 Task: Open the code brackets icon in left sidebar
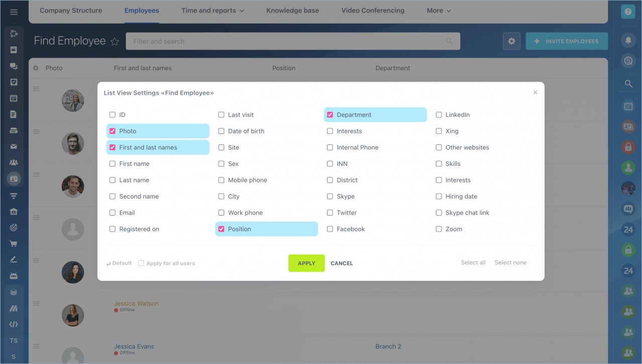click(14, 324)
